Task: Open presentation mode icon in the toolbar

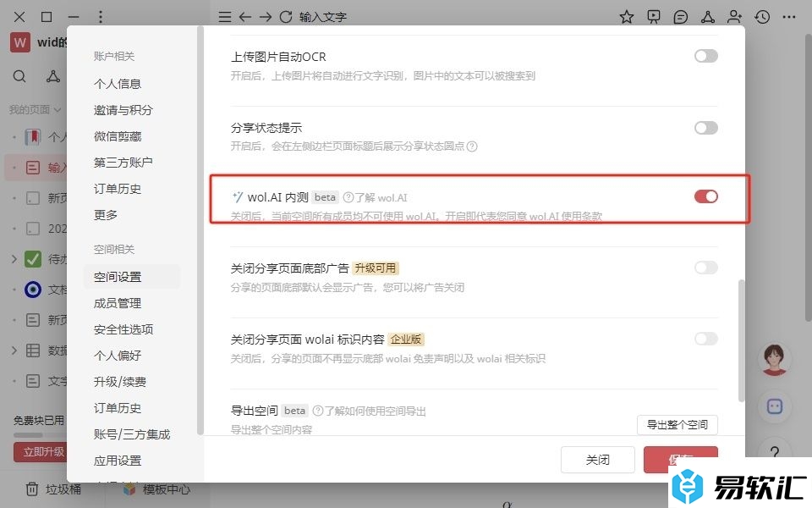Action: [x=654, y=17]
